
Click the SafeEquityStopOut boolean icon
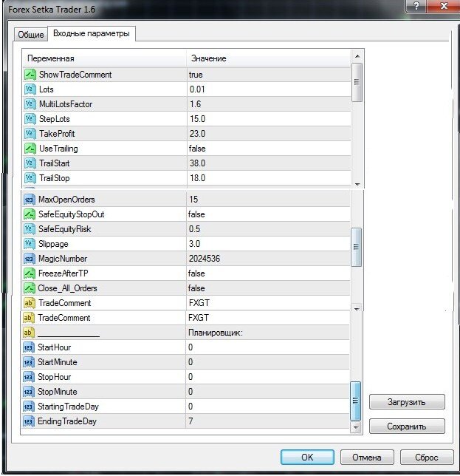coord(29,214)
